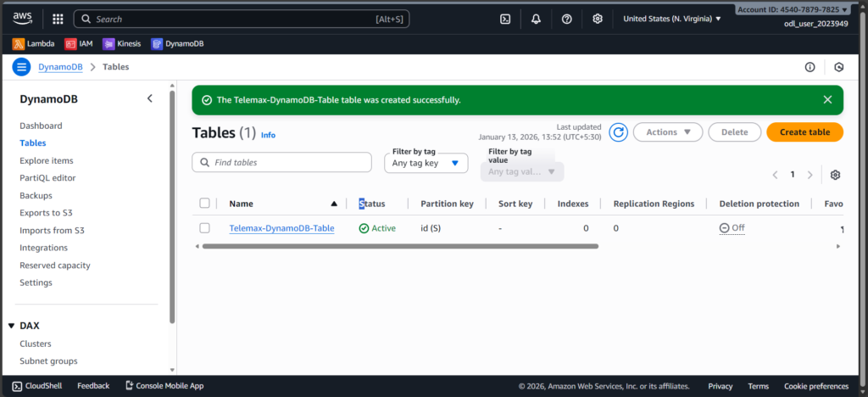
Task: Toggle the navigation hamburger menu
Action: coord(21,67)
